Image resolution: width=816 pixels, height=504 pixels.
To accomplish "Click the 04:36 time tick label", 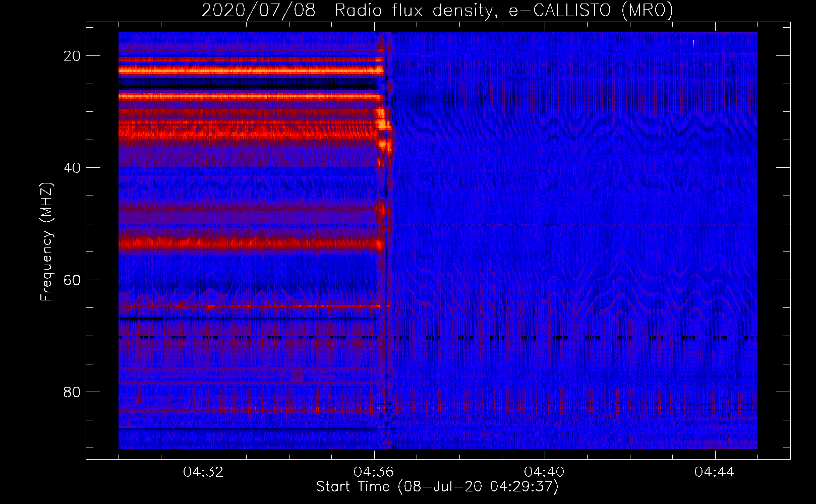I will [374, 472].
